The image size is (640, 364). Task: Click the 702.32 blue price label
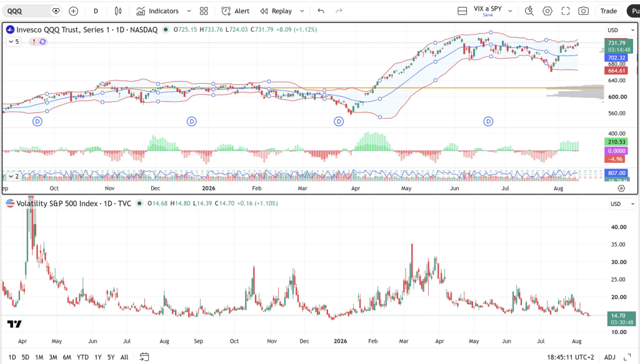coord(616,57)
